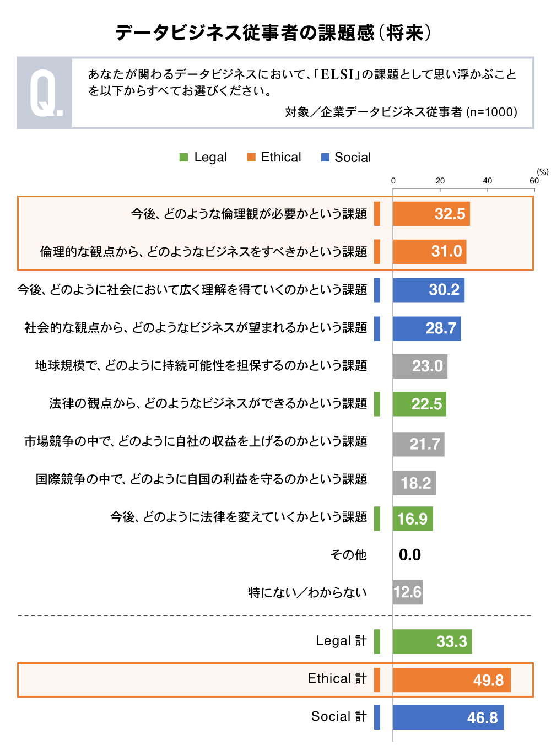
Task: Select the Social 計 bar showing 46.8
Action: tap(448, 717)
